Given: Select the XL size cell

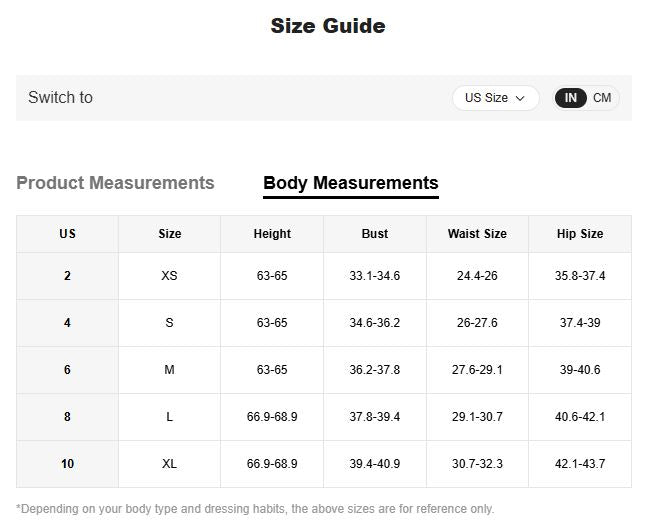Looking at the screenshot, I should point(169,464).
